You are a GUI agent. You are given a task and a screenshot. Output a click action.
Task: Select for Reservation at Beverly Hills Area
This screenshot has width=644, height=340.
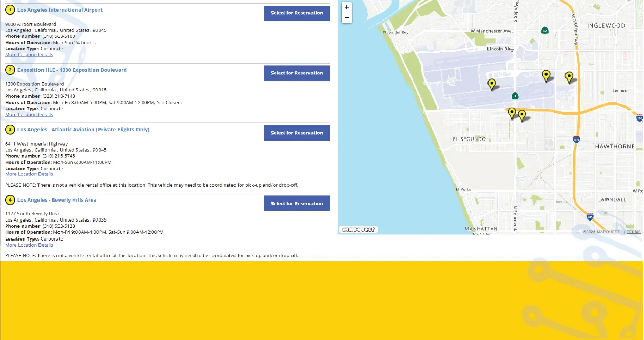point(297,203)
